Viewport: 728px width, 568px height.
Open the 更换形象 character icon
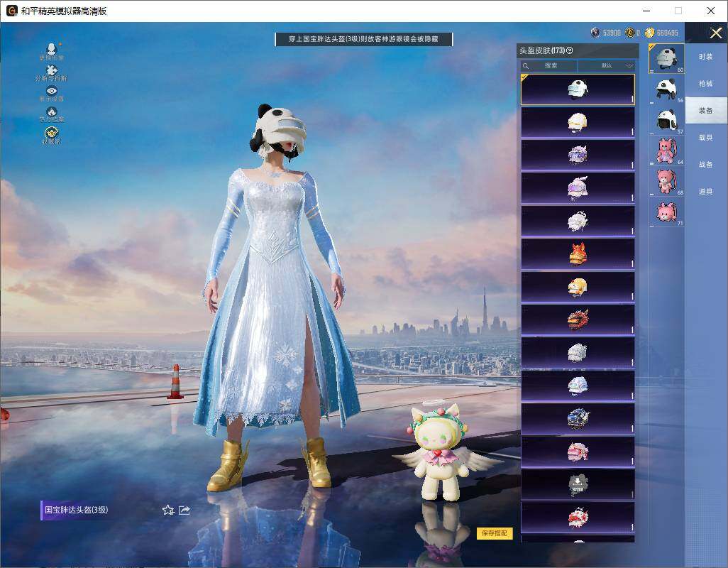pos(52,50)
